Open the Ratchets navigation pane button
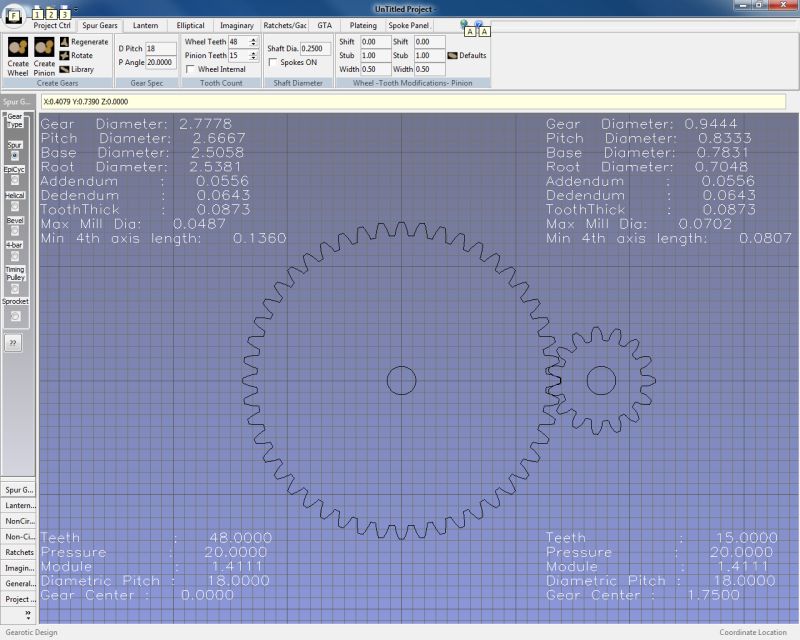This screenshot has height=640, width=800. point(19,552)
